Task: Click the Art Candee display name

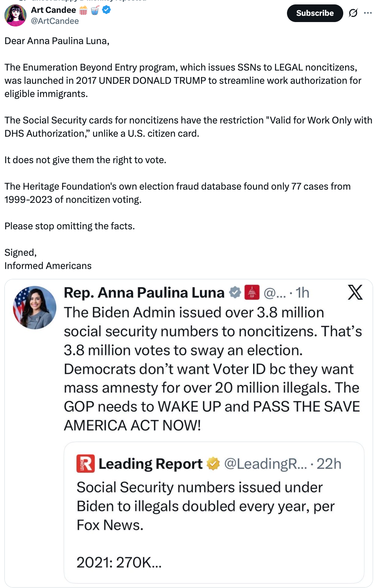Action: pos(53,10)
